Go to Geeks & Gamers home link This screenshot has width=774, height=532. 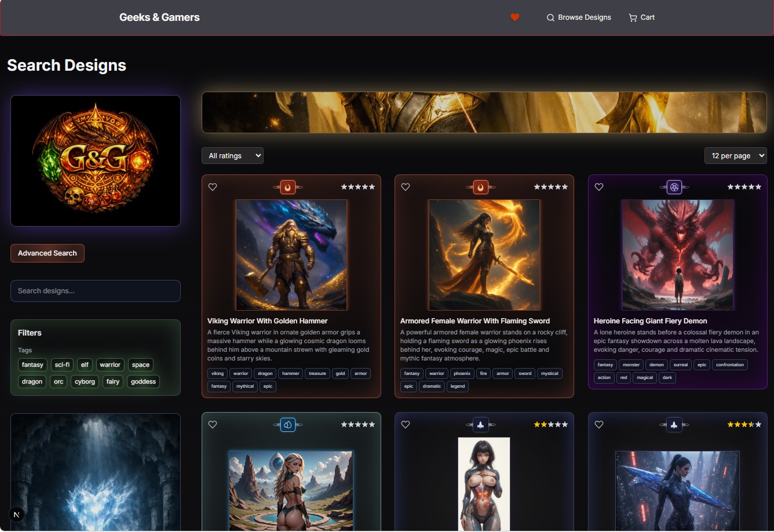click(159, 17)
